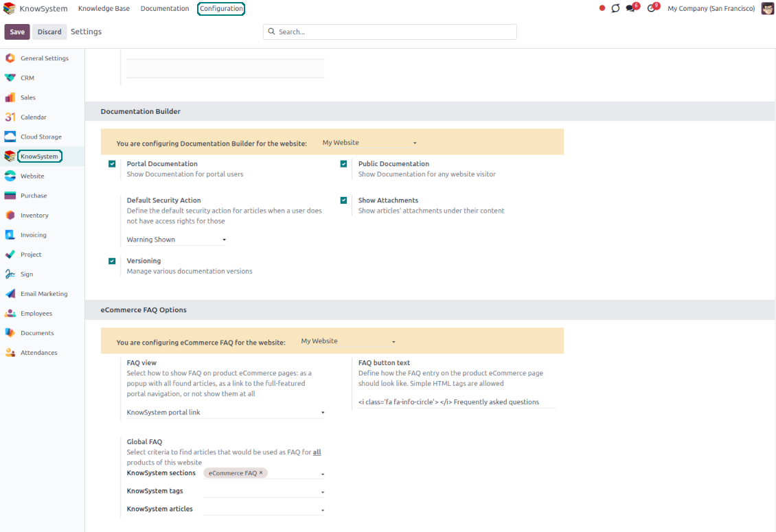The height and width of the screenshot is (532, 776).
Task: Expand the Warning Shown security action dropdown
Action: [176, 240]
